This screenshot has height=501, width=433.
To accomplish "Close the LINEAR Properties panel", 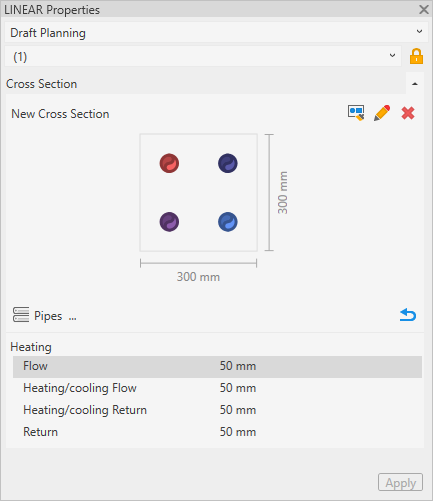I will point(424,9).
